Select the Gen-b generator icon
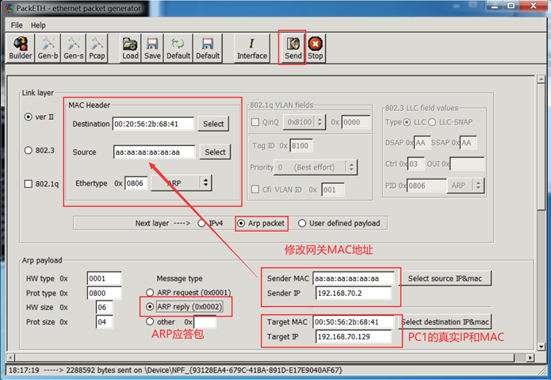 point(48,48)
